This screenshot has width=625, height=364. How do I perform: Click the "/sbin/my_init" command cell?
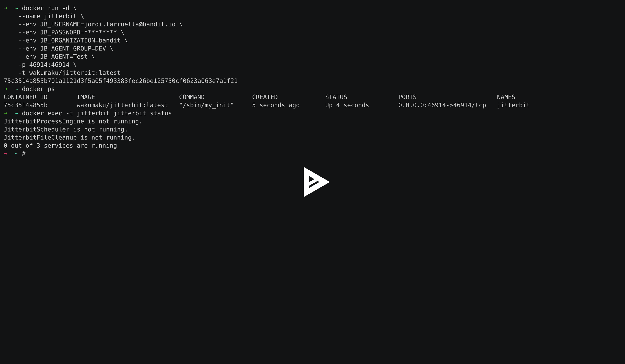[206, 105]
